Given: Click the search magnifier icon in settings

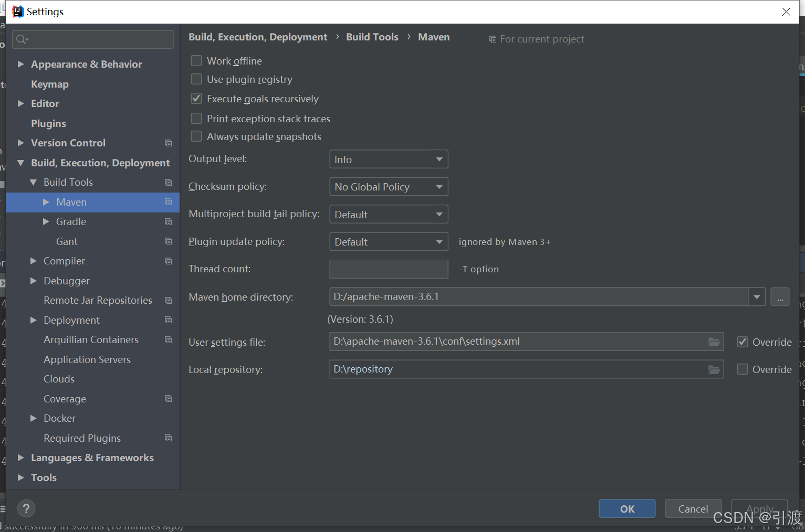Looking at the screenshot, I should click(x=22, y=39).
